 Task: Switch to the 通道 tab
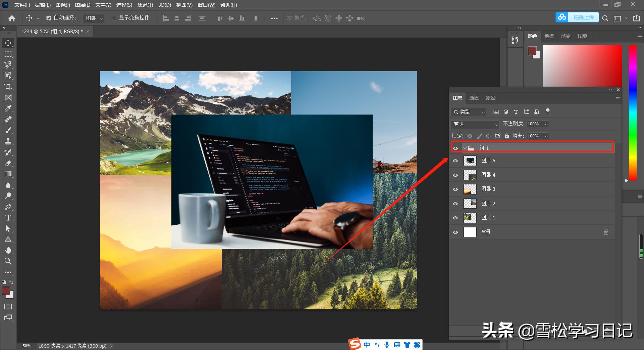click(x=474, y=98)
